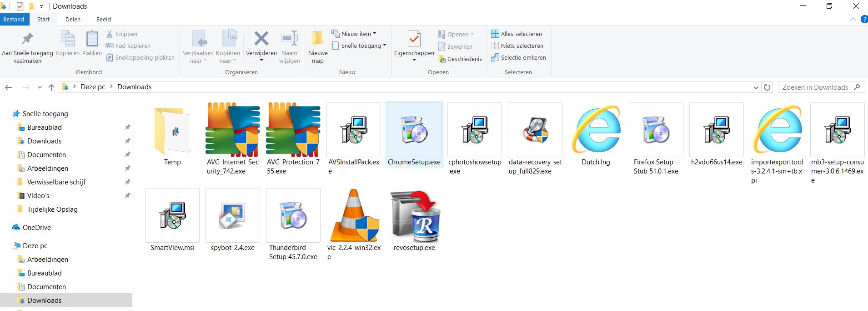Click Bewerken edit command
The image size is (868, 311).
pyautogui.click(x=455, y=46)
